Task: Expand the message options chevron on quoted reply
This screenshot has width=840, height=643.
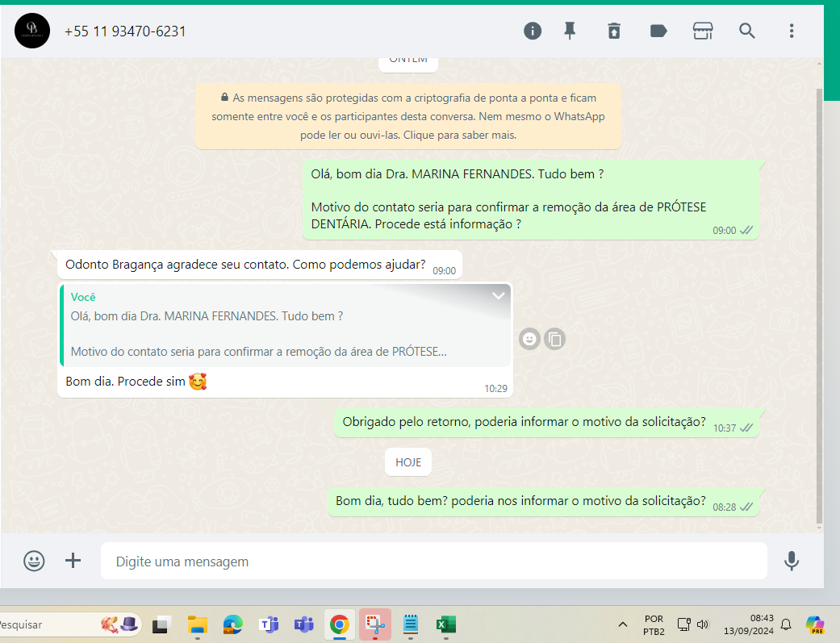Action: (x=498, y=296)
